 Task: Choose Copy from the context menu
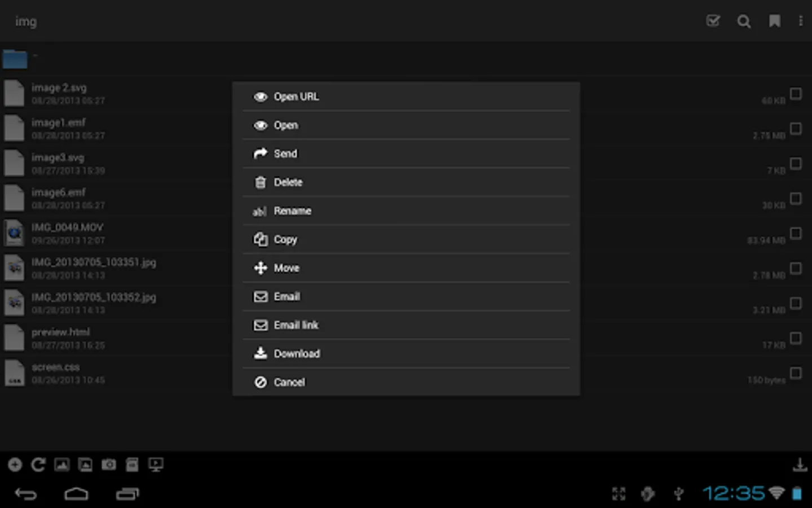[406, 239]
